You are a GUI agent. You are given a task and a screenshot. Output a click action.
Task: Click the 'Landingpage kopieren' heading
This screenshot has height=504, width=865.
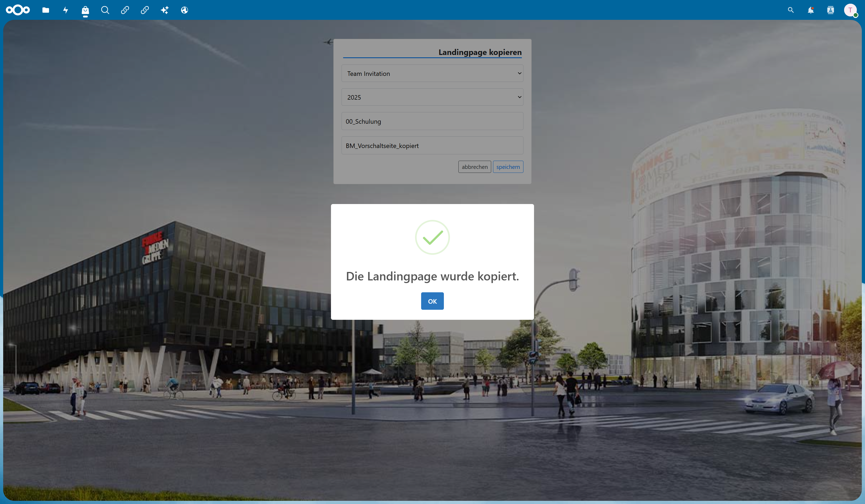click(x=480, y=52)
